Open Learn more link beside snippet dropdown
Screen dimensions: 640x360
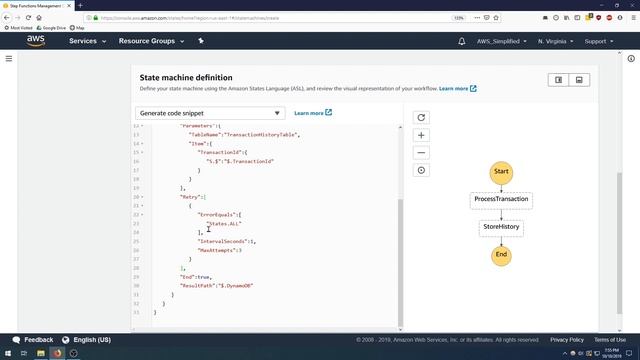click(313, 113)
